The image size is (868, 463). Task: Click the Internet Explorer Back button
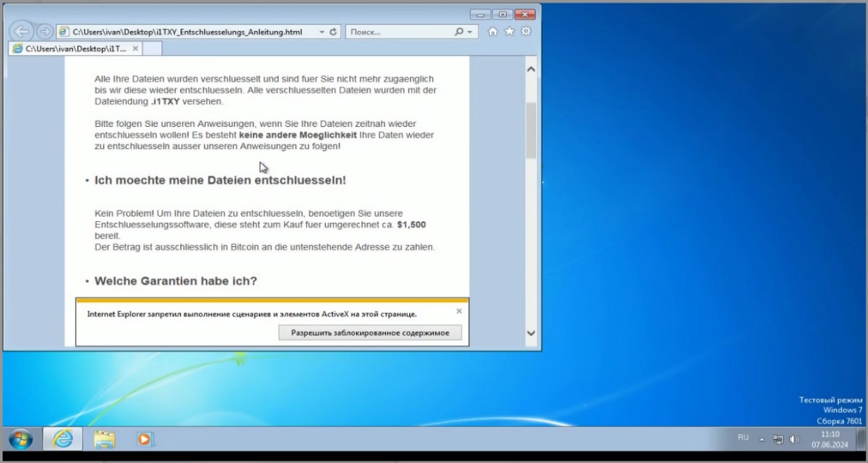[22, 32]
